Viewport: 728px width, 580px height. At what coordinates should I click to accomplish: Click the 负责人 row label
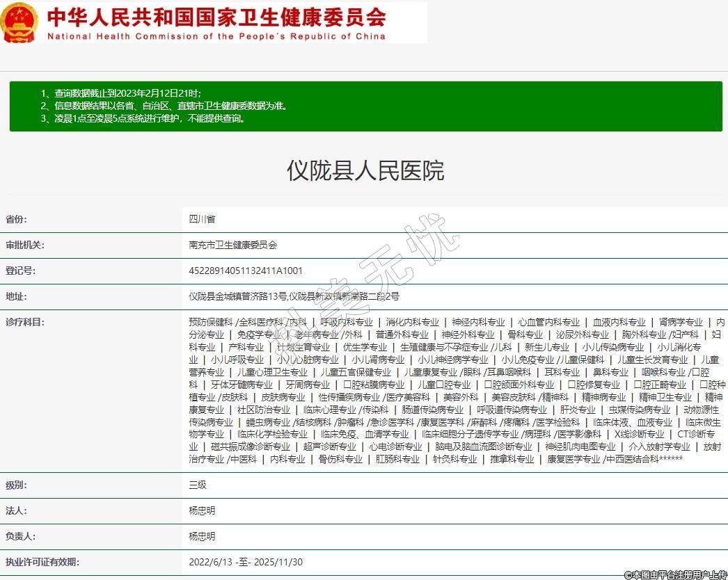tap(20, 536)
